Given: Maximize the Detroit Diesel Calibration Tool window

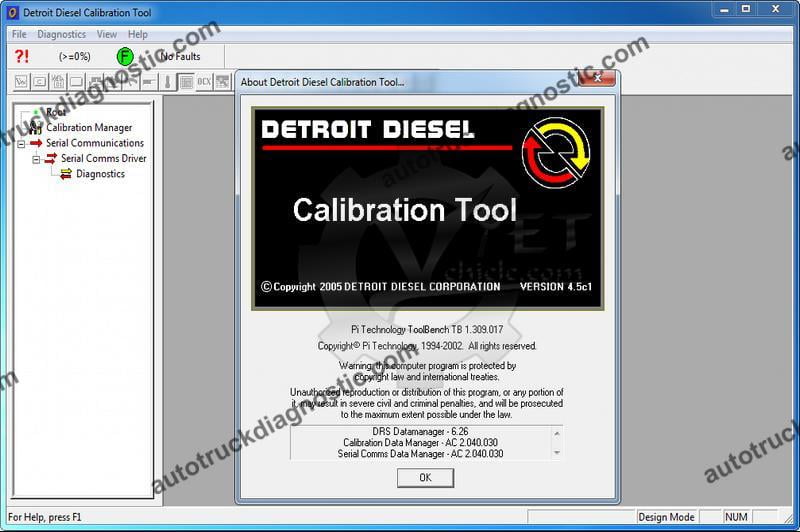Looking at the screenshot, I should coord(746,9).
